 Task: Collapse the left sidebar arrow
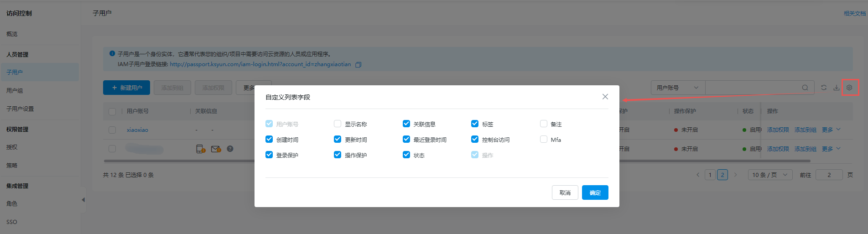click(83, 200)
